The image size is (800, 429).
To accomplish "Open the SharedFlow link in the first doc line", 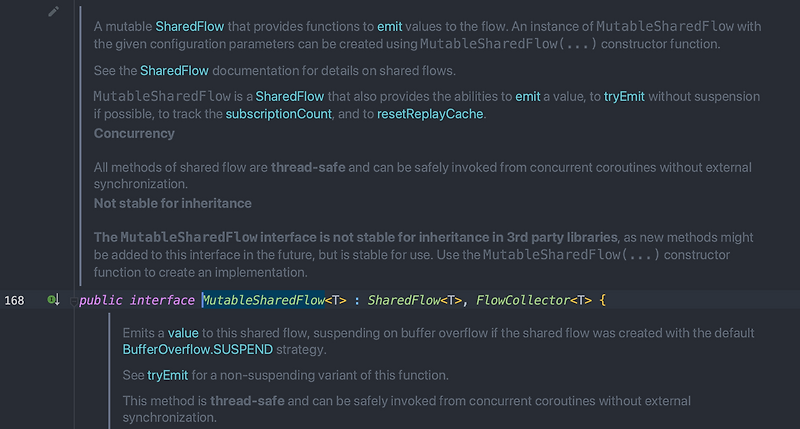I will (189, 27).
